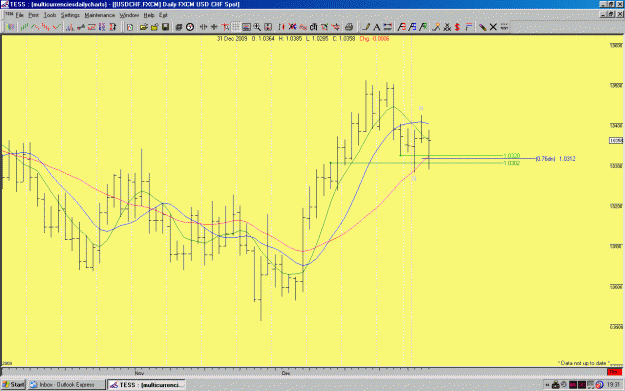Open the Help menu
This screenshot has width=625, height=391.
click(149, 15)
